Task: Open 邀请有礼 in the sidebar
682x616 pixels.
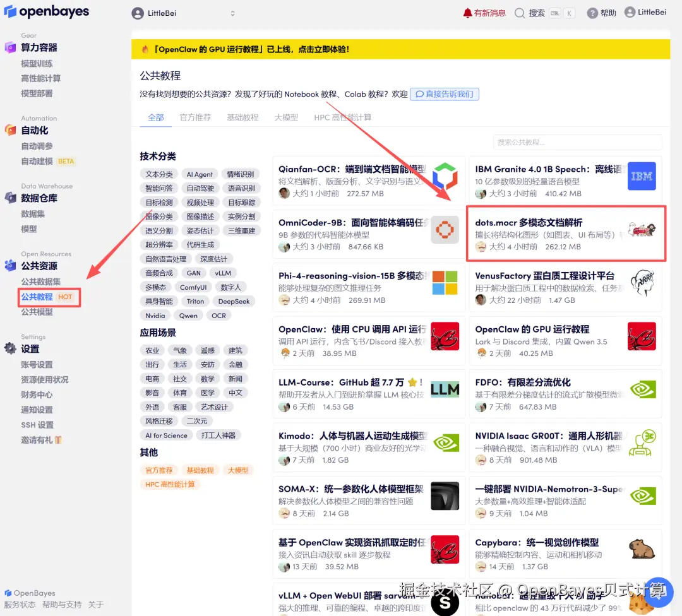Action: click(41, 440)
